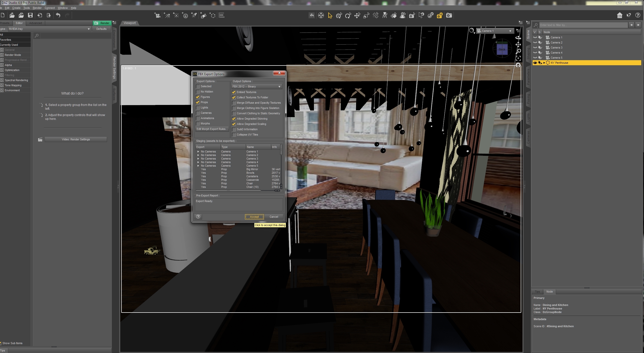Click the Save file toolbar icon

tap(30, 15)
